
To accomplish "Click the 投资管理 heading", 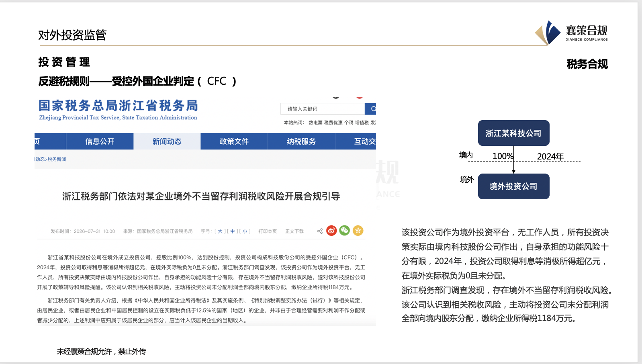I will (64, 62).
